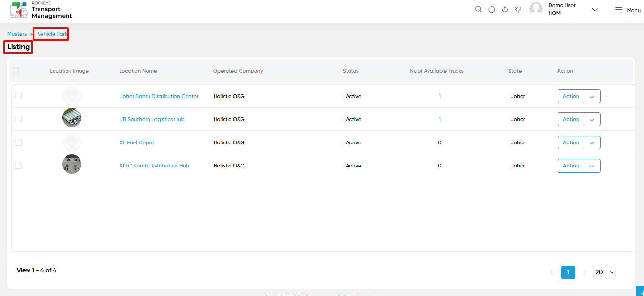
Task: Select page 1 in pagination
Action: coord(568,272)
